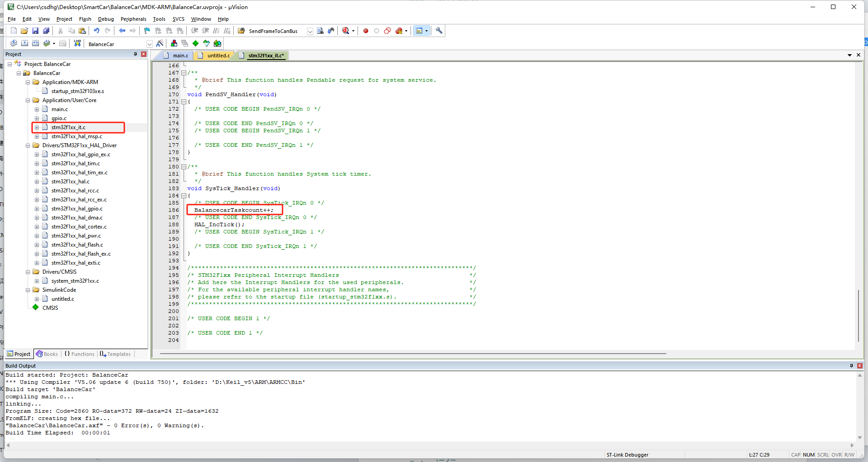
Task: Insert a breakpoint with red dot icon
Action: [366, 31]
